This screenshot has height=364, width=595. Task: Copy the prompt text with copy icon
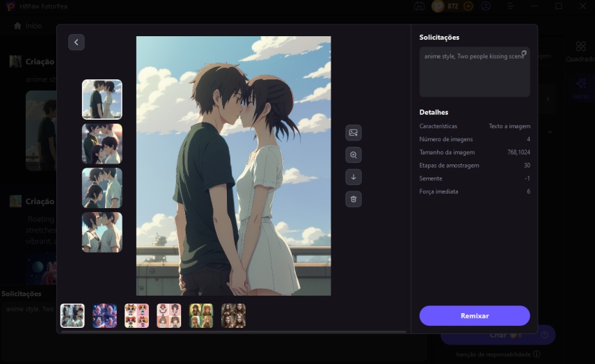(523, 54)
